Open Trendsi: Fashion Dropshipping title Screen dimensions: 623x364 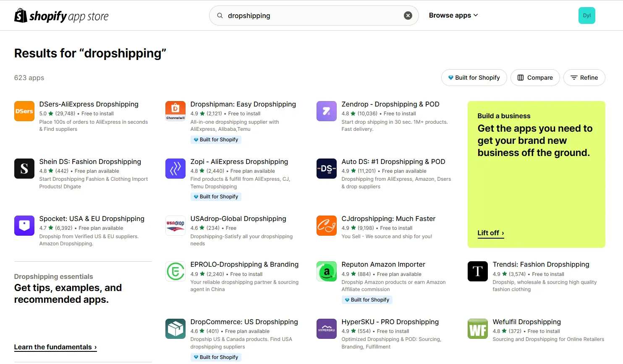pos(541,265)
